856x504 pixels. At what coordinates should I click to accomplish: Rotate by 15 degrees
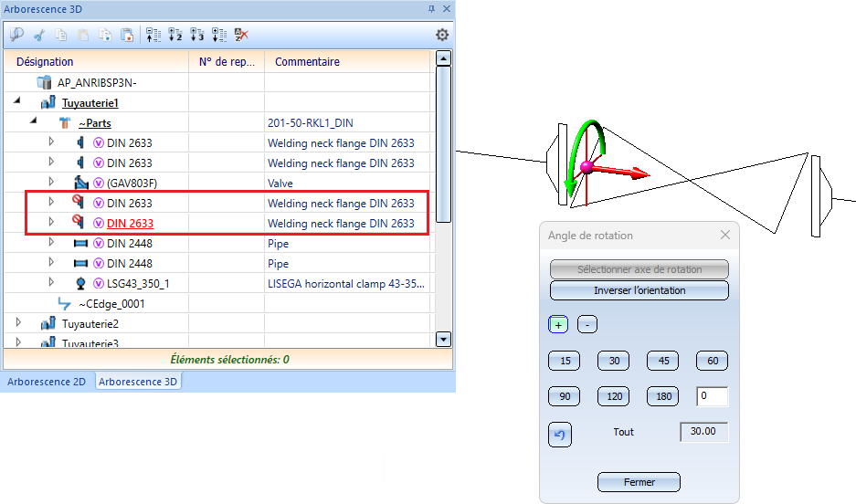click(x=565, y=361)
